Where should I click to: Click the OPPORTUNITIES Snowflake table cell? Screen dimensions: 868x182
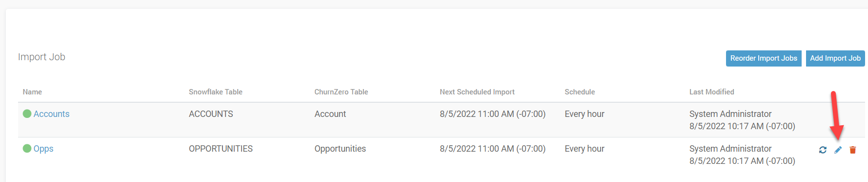click(221, 149)
